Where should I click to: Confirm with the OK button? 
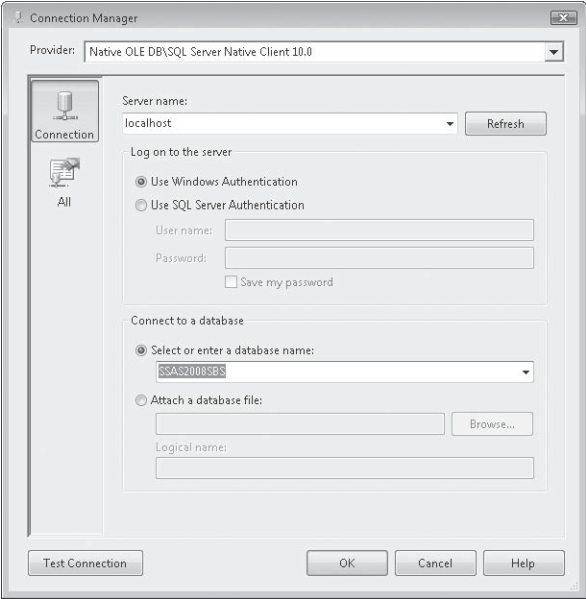coord(347,563)
